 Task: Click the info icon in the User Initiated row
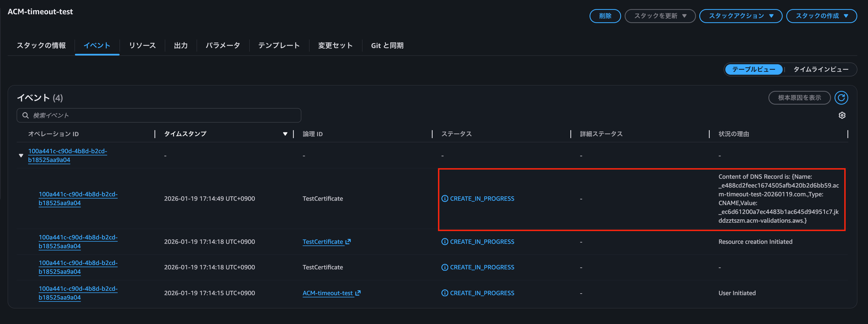point(444,293)
